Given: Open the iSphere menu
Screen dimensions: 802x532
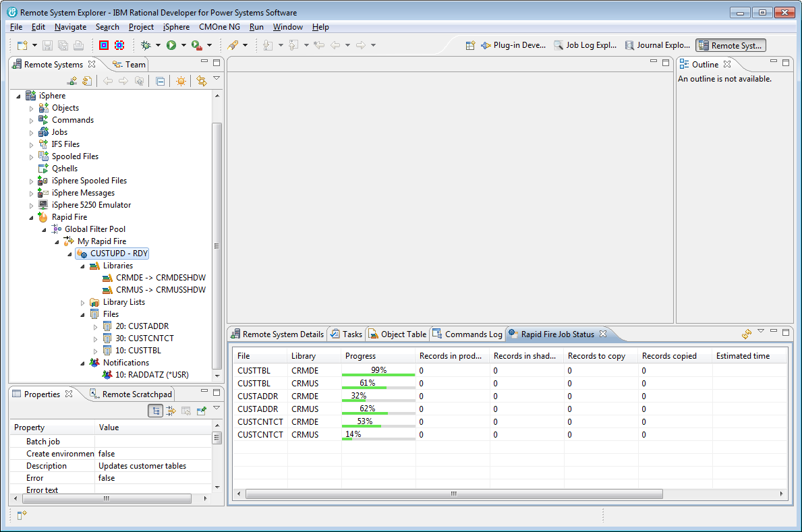Looking at the screenshot, I should [176, 27].
